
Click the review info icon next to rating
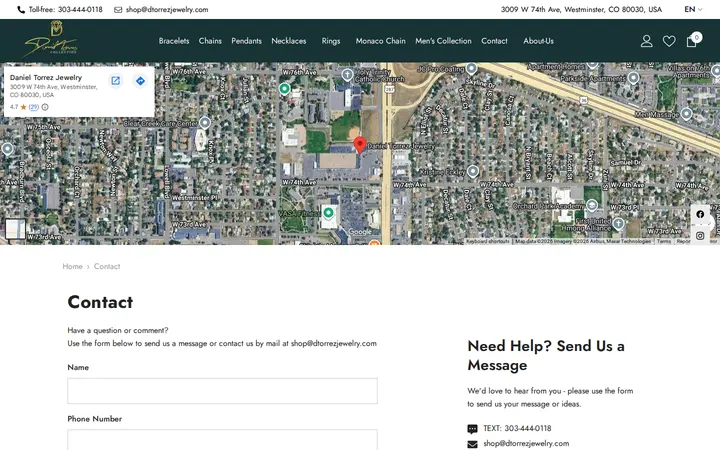(x=45, y=107)
